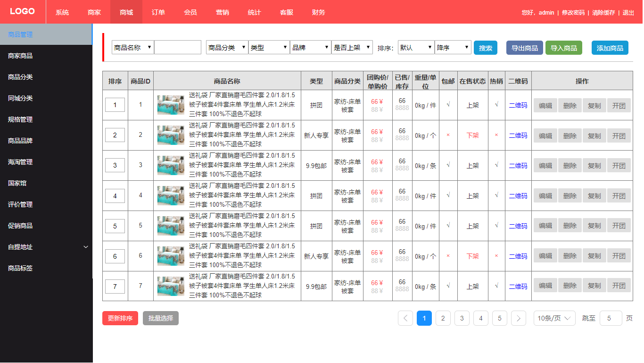Viewport: 644px width, 363px height.
Task: Open the 降序 sort order dropdown
Action: (453, 48)
